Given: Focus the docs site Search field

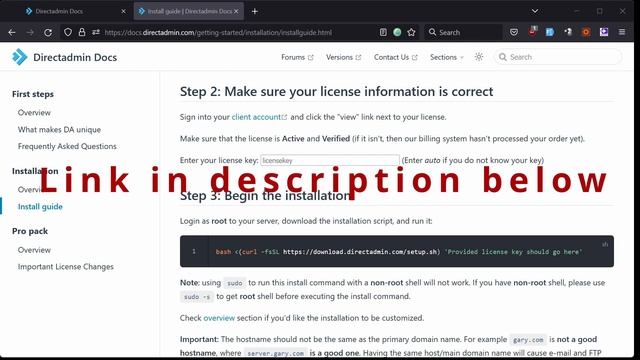Looking at the screenshot, I should coord(558,57).
